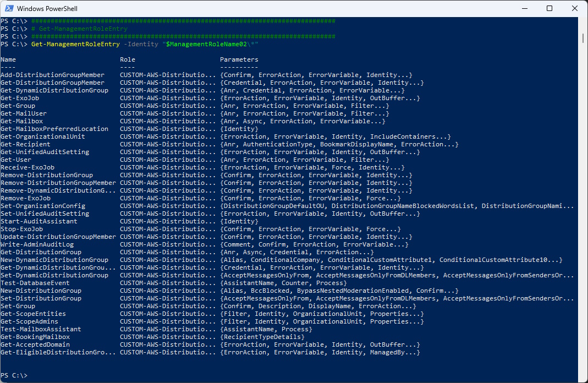588x383 pixels.
Task: Select the Get-MailboxPreferredLocation entry
Action: [54, 129]
